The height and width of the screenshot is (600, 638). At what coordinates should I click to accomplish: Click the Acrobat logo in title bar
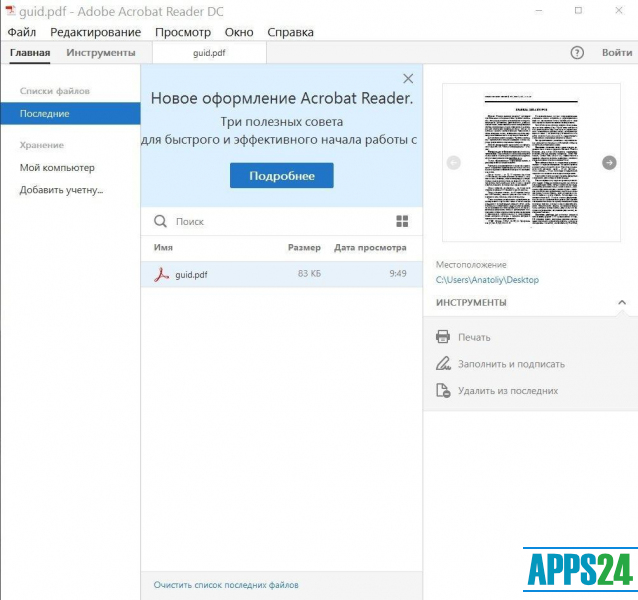coord(10,11)
